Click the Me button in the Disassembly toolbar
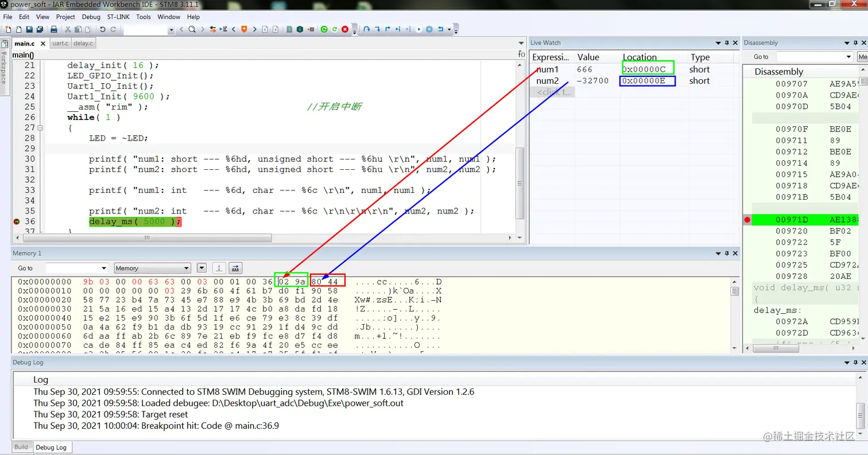 coord(862,57)
